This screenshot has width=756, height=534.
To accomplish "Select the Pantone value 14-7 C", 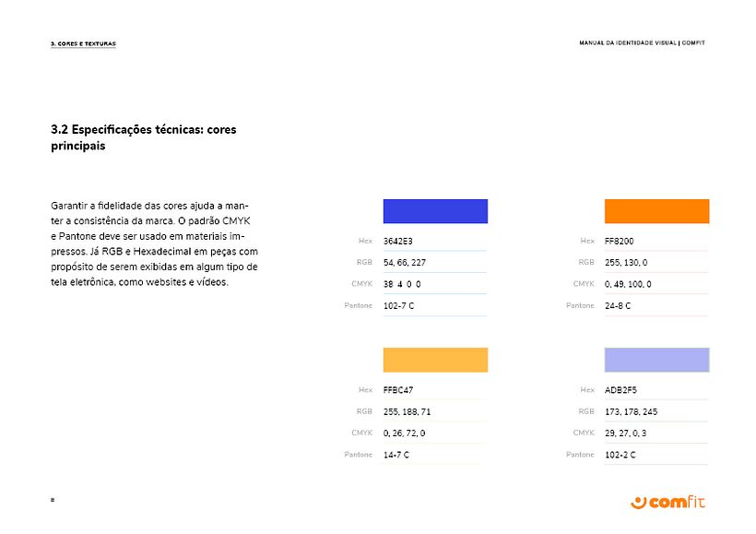I will [396, 455].
